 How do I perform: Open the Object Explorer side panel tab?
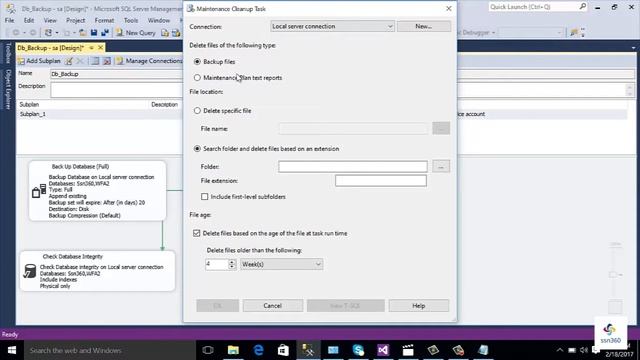coord(8,89)
